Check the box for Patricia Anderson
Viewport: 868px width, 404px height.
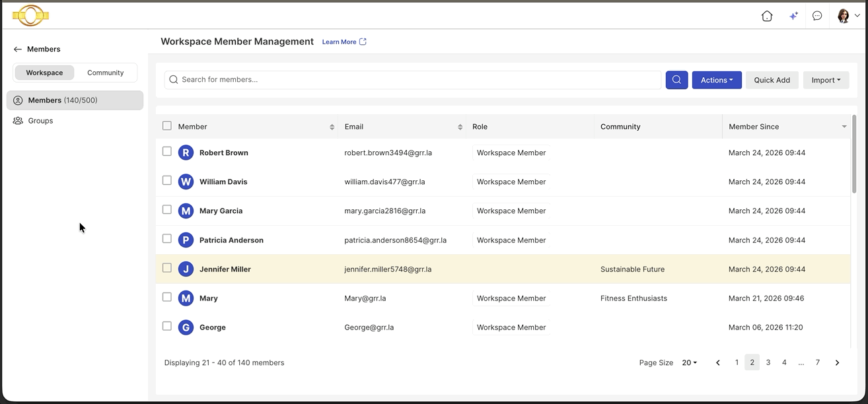tap(167, 238)
